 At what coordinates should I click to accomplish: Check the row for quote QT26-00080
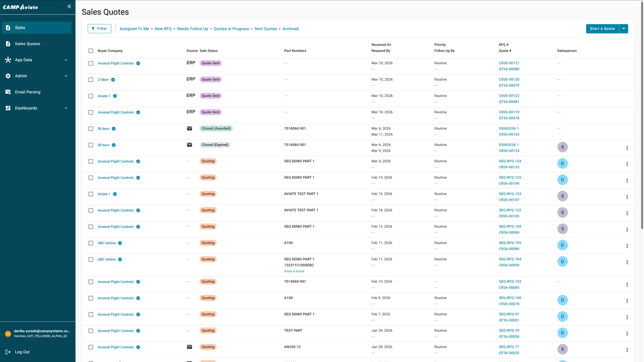pos(91,63)
